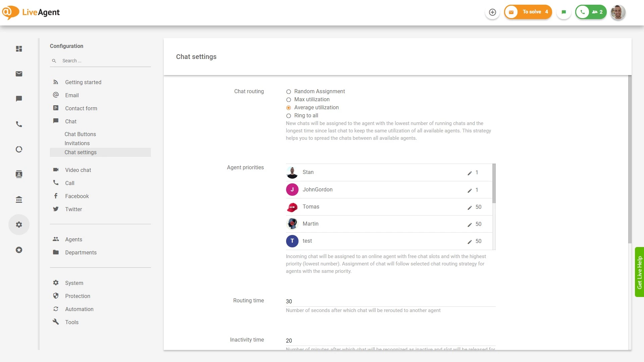The width and height of the screenshot is (644, 362).
Task: Open the Dashboard from the sidebar
Action: click(x=19, y=49)
